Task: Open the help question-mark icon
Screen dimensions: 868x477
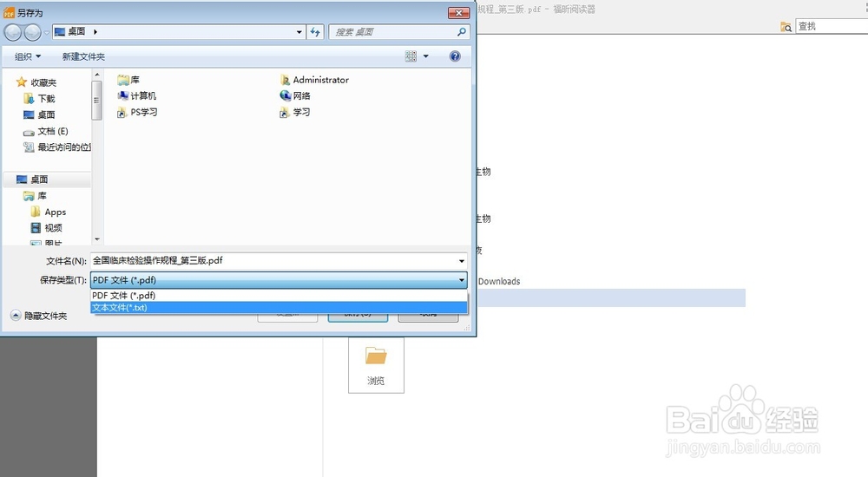Action: tap(455, 56)
